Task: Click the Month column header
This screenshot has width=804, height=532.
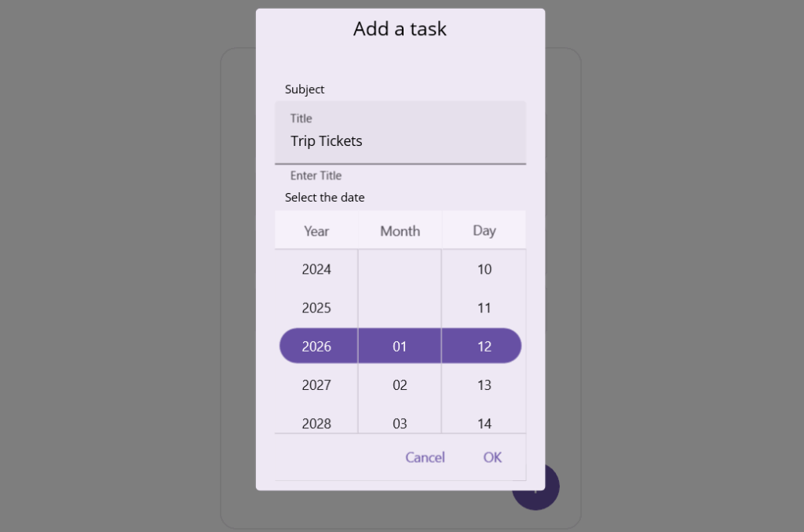Action: point(400,231)
